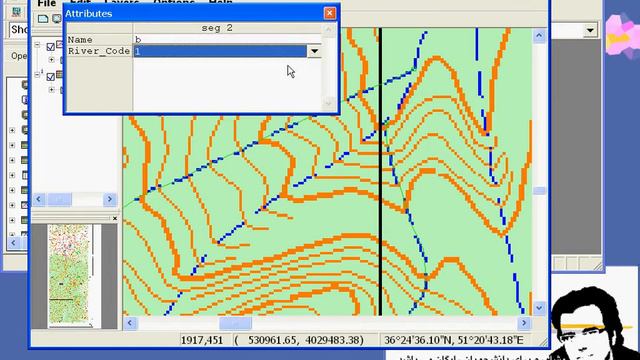640x360 pixels.
Task: Untick the first layer checkbox in layer tree
Action: tap(51, 47)
